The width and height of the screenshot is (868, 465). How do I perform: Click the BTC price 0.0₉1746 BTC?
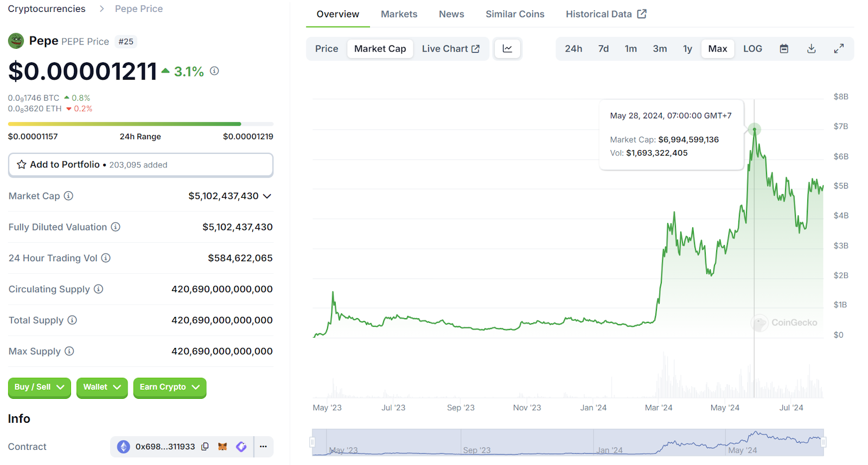(x=34, y=98)
